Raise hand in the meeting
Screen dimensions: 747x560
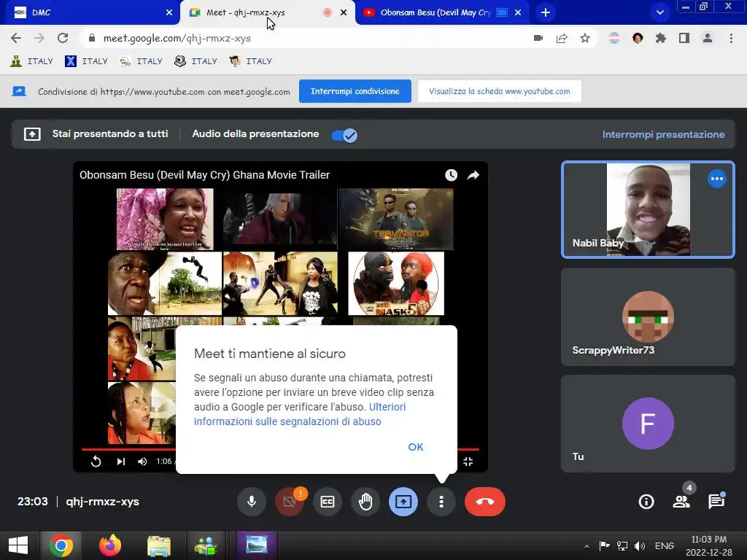pos(365,502)
